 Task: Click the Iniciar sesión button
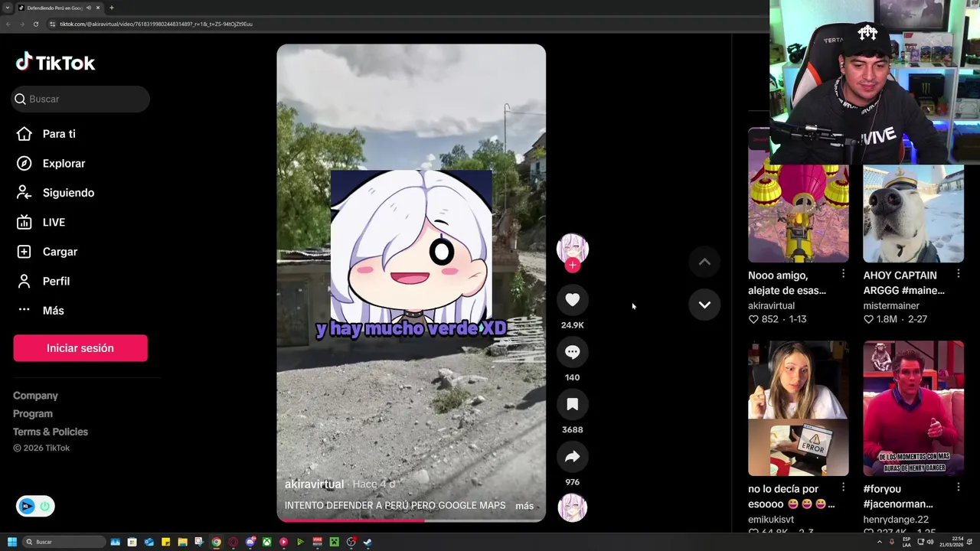80,348
